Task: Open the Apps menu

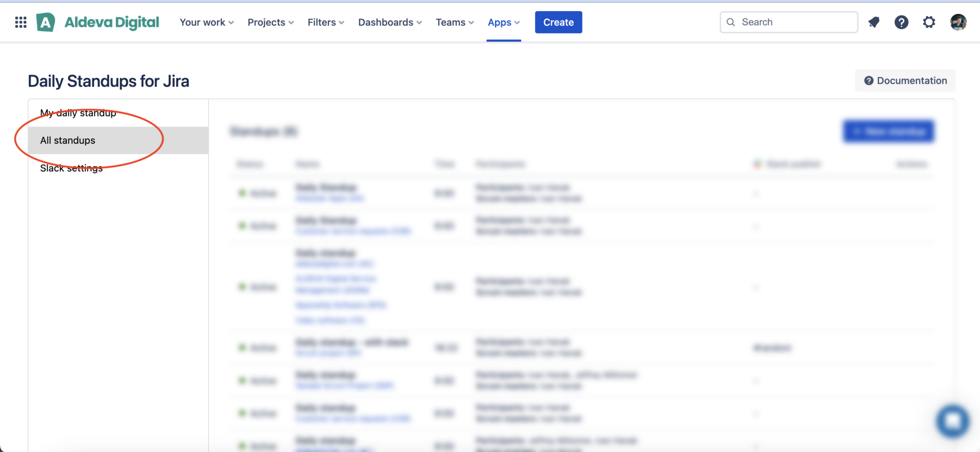Action: (x=503, y=22)
